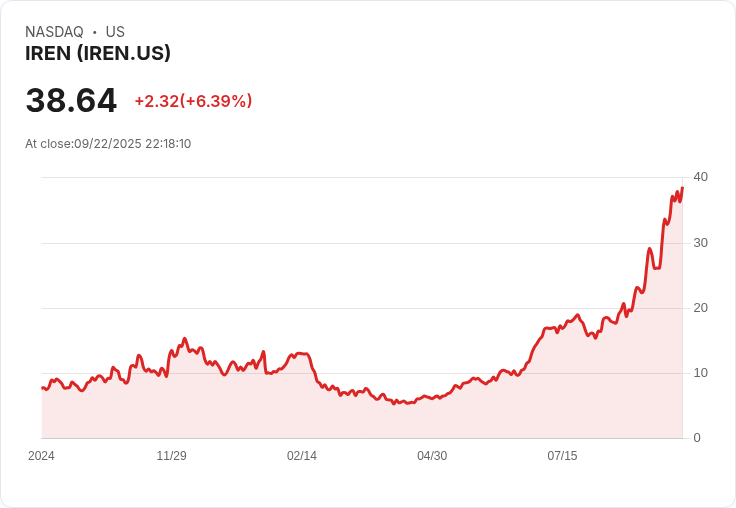Click the 40 gridline at chart top
The image size is (736, 508).
point(361,177)
